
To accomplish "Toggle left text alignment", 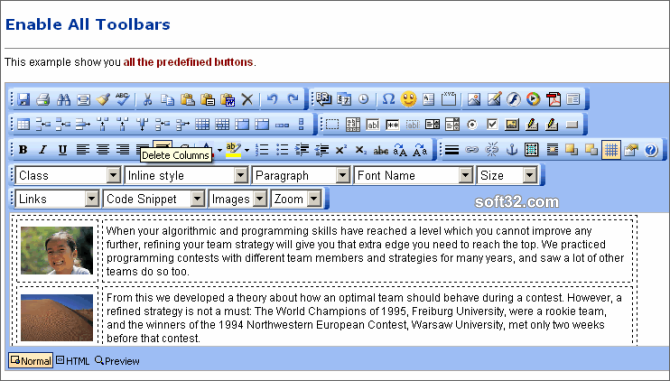I will pos(82,149).
